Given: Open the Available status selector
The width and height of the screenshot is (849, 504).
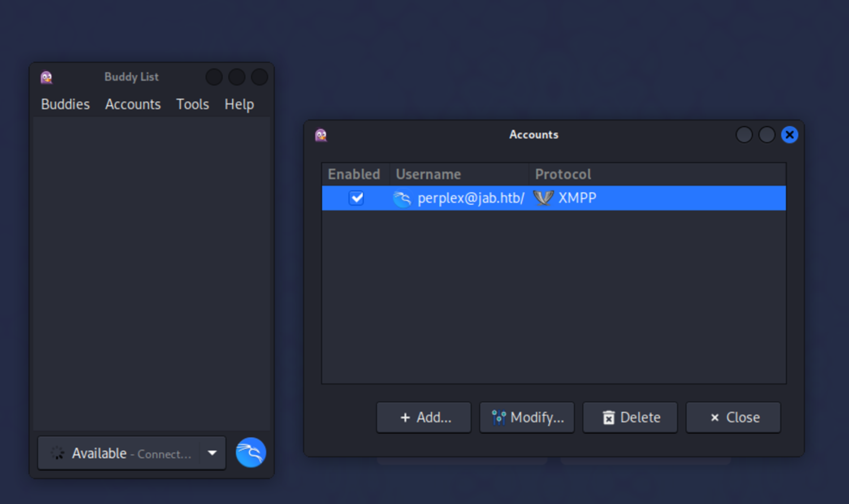Looking at the screenshot, I should point(132,453).
